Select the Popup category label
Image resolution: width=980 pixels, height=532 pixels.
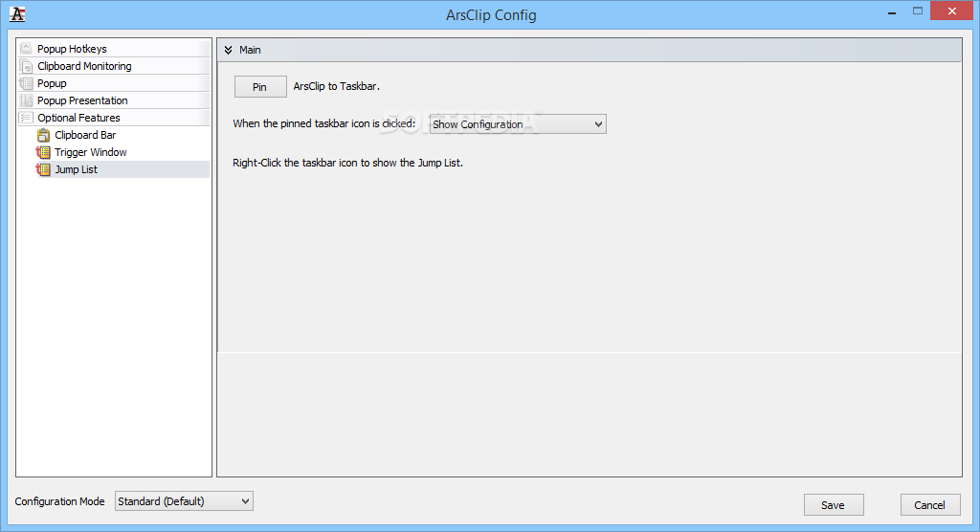point(52,83)
